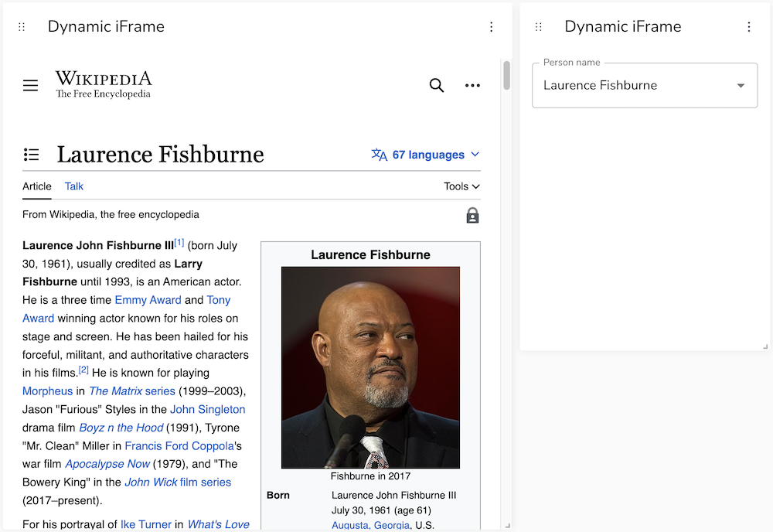Screen dimensions: 773x532
Task: Switch to the Talk tab
Action: point(74,186)
